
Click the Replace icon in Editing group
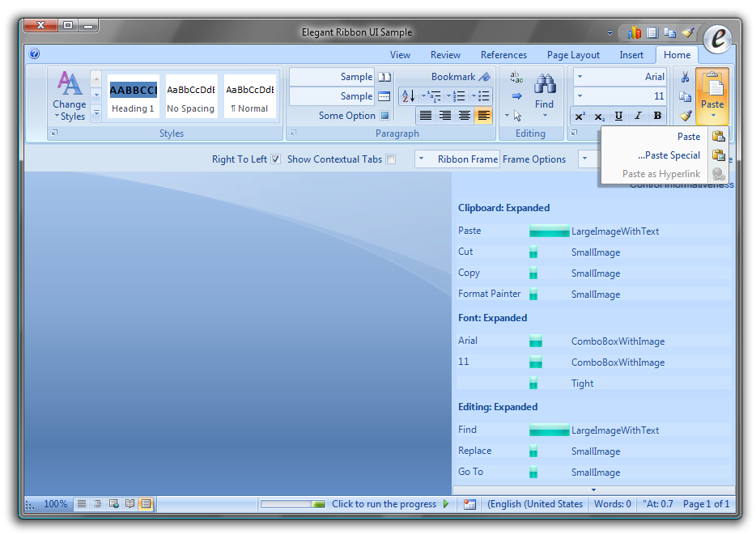516,77
